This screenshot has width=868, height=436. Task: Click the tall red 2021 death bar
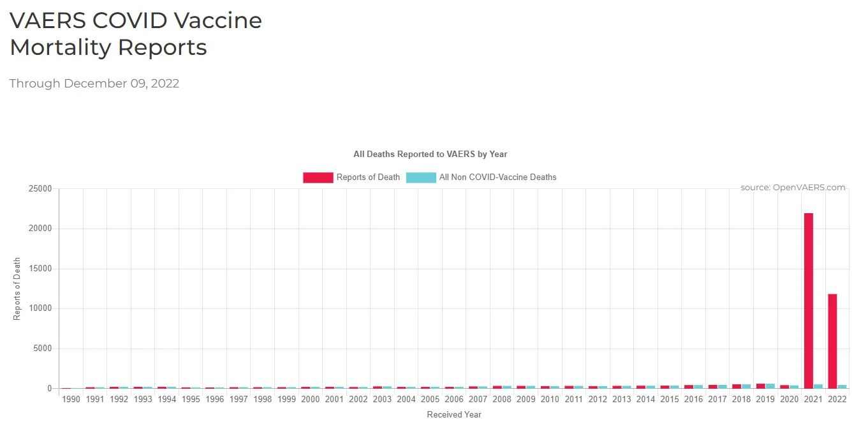tap(808, 300)
